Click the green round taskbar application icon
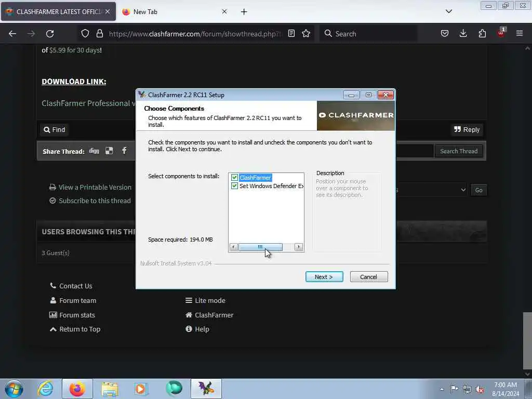 click(174, 389)
